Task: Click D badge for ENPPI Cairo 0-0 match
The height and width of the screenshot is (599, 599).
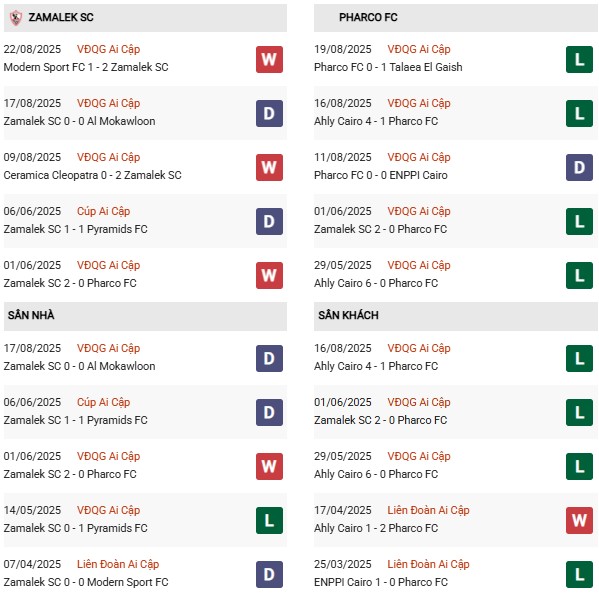Action: [x=579, y=167]
